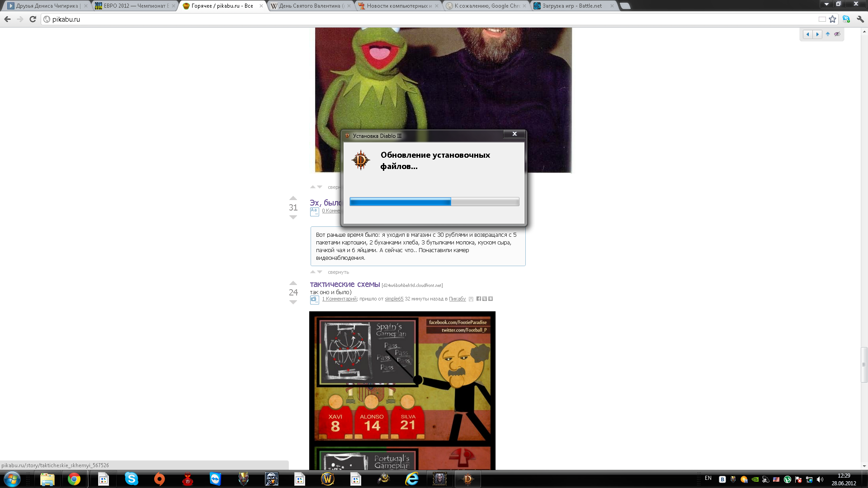The height and width of the screenshot is (488, 868).
Task: Click the Aa text-post icon beside 0 Комментариев
Action: point(315,211)
